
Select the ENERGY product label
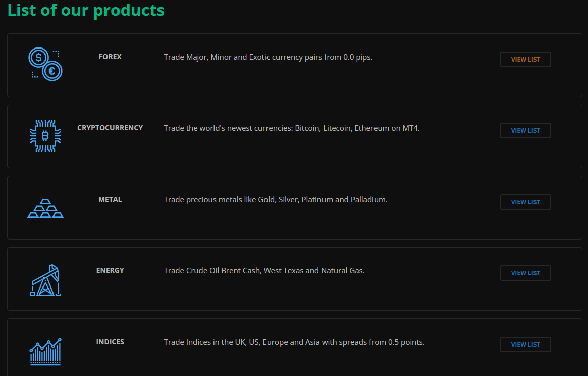coord(110,270)
